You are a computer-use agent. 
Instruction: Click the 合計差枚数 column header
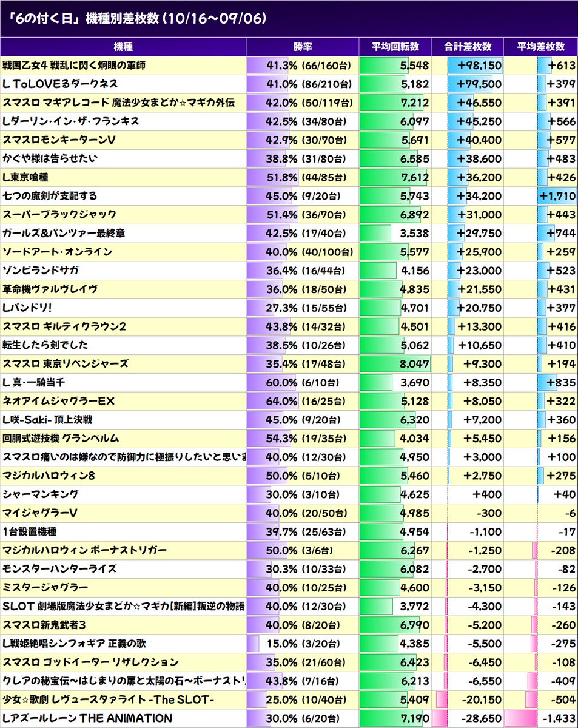(468, 47)
